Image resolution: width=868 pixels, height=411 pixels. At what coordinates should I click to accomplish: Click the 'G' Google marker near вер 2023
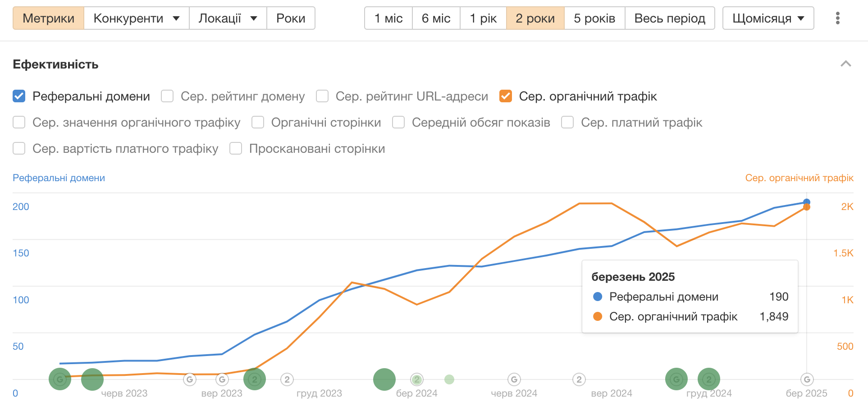[222, 379]
